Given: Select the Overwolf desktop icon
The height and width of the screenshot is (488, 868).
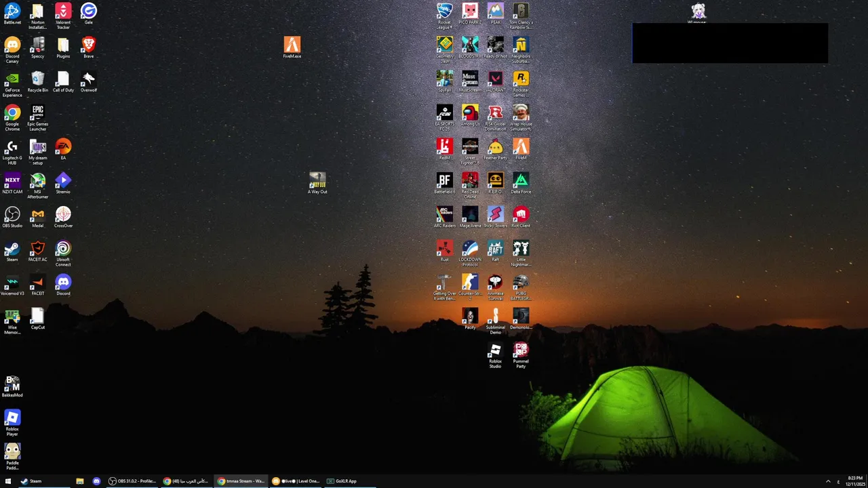Looking at the screenshot, I should tap(88, 81).
